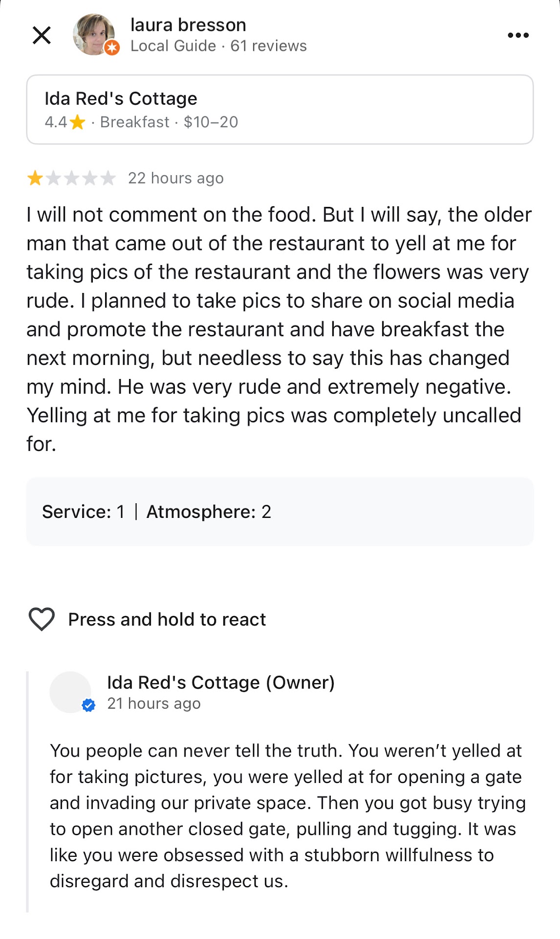The width and height of the screenshot is (560, 939).
Task: Tap the Press and hold to react label
Action: point(167,619)
